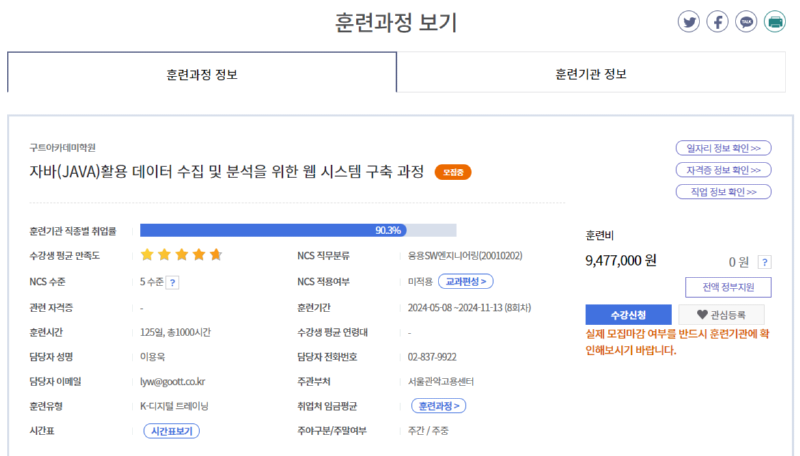The image size is (800, 456).
Task: Switch to the 훈련기관 정보 tab
Action: pyautogui.click(x=591, y=72)
